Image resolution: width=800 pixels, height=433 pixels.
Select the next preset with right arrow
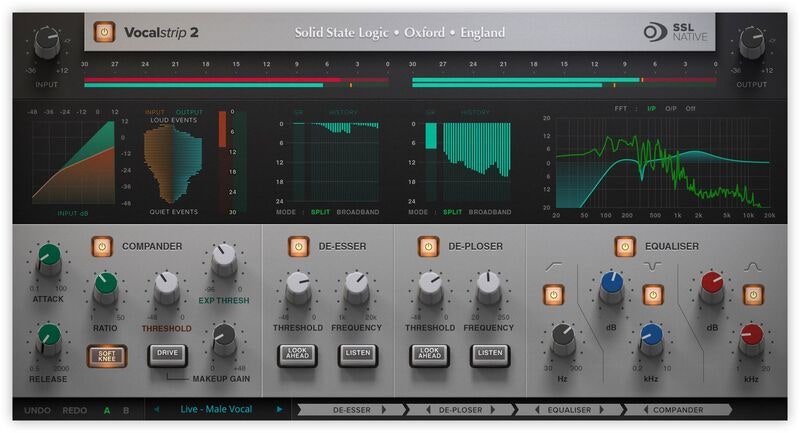click(280, 409)
